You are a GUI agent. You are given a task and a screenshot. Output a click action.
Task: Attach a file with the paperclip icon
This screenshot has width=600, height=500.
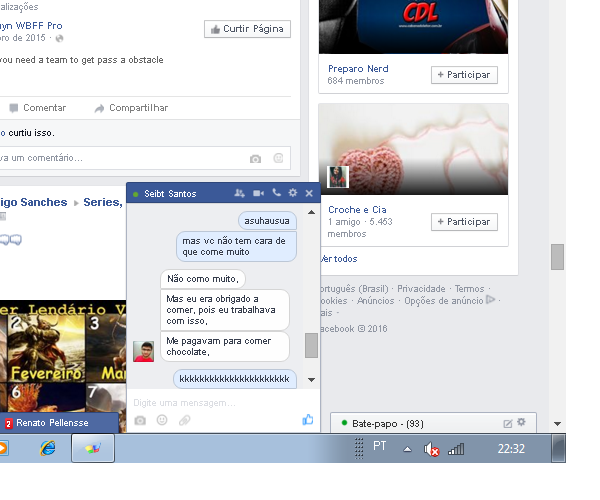(x=184, y=420)
